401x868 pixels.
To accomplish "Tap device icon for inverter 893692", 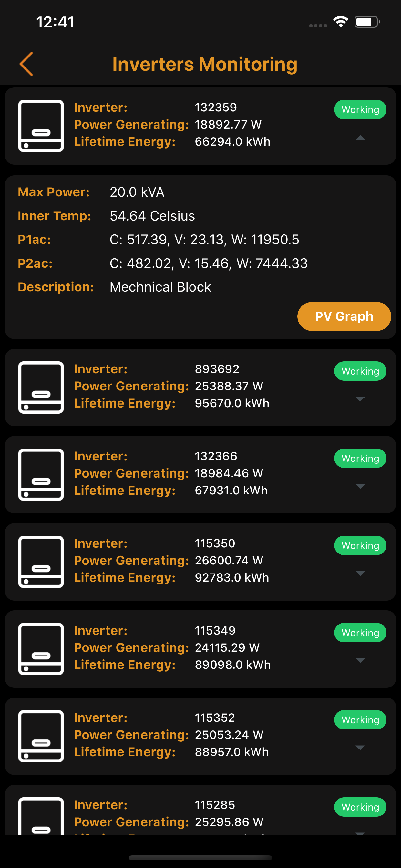I will click(x=41, y=387).
